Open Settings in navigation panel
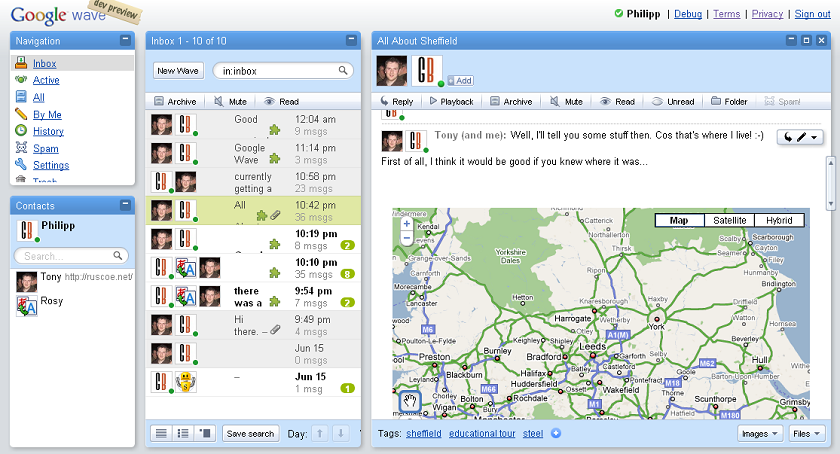This screenshot has height=454, width=840. coord(51,165)
